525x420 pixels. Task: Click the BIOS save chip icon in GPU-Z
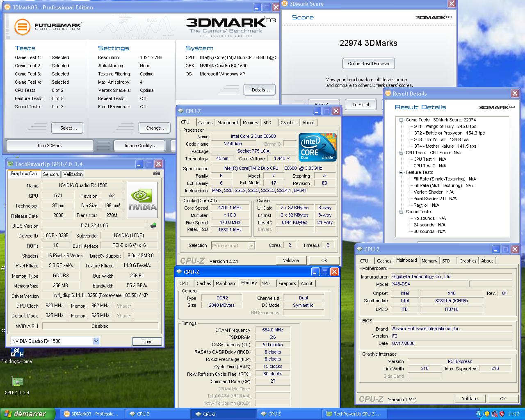(153, 226)
